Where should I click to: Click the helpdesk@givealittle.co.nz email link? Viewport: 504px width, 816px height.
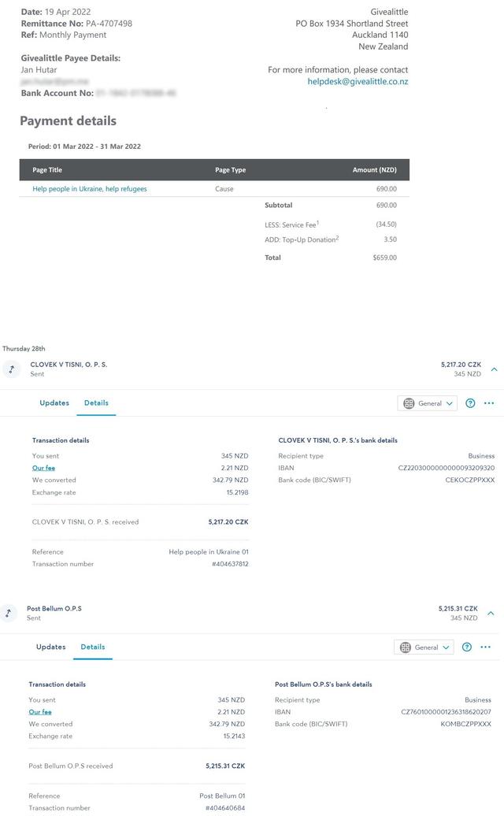(x=358, y=82)
